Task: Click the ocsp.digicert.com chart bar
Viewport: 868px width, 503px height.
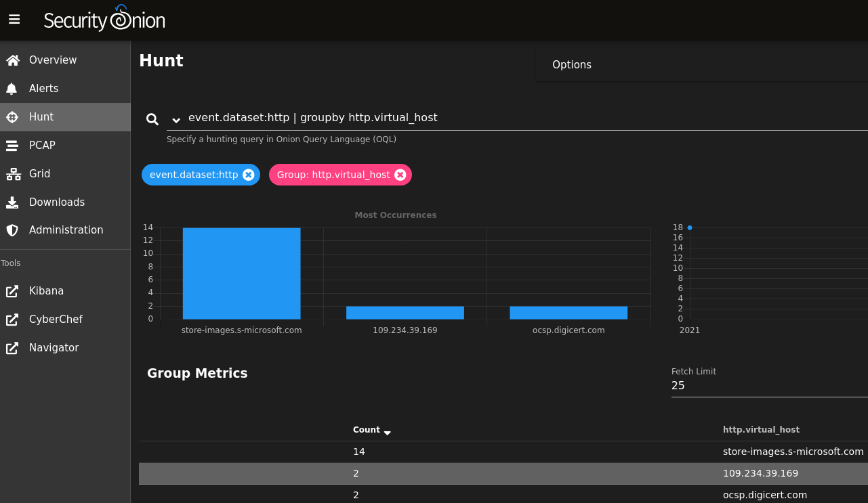Action: [x=569, y=313]
